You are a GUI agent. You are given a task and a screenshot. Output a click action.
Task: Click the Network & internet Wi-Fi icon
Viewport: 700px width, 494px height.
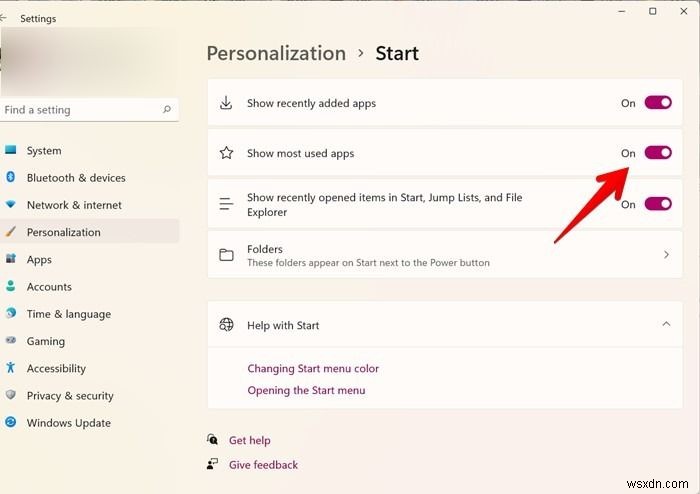[x=11, y=205]
